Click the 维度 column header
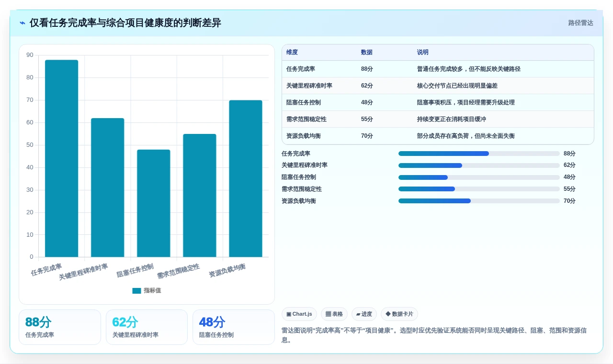 pyautogui.click(x=292, y=52)
